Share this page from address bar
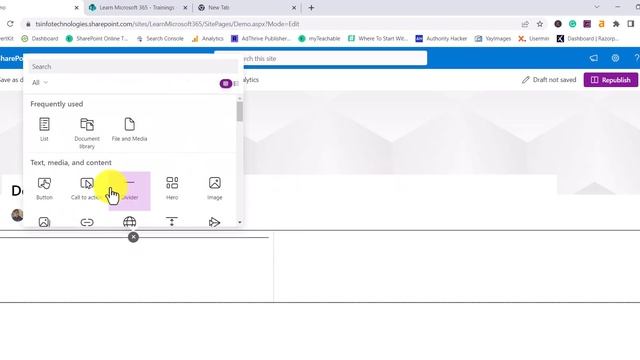 (x=525, y=24)
